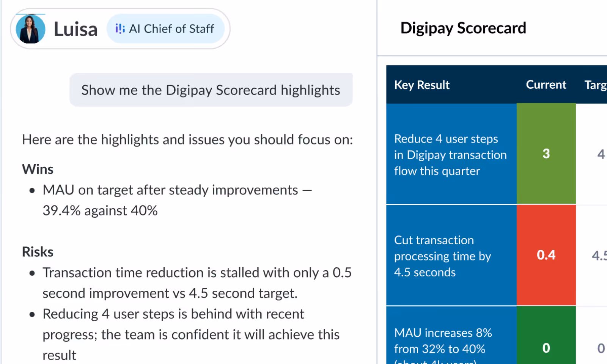
Task: Click the AI Chief of Staff logo icon
Action: click(x=120, y=28)
